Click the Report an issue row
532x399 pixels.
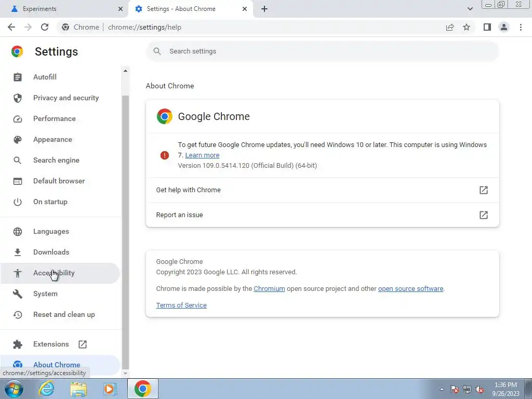[x=322, y=215]
